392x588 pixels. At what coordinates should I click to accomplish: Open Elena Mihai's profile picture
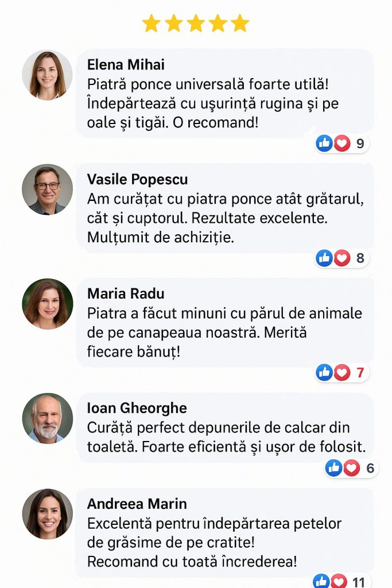click(47, 75)
